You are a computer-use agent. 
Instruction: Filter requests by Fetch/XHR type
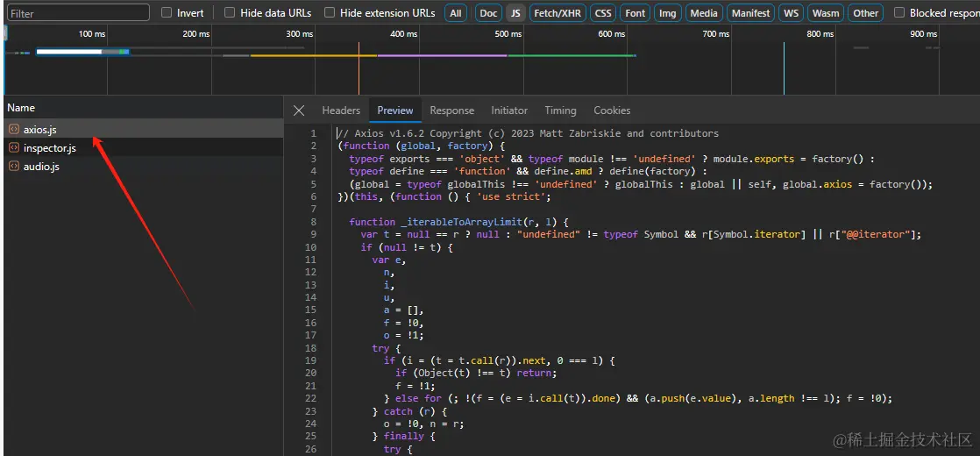point(557,13)
